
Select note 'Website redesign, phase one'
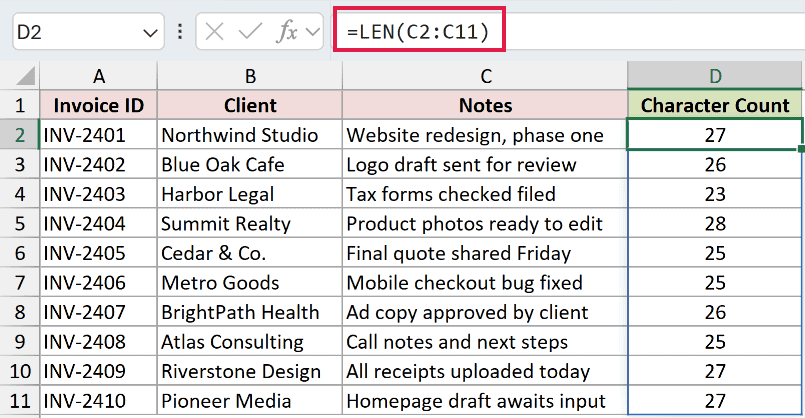click(x=485, y=135)
